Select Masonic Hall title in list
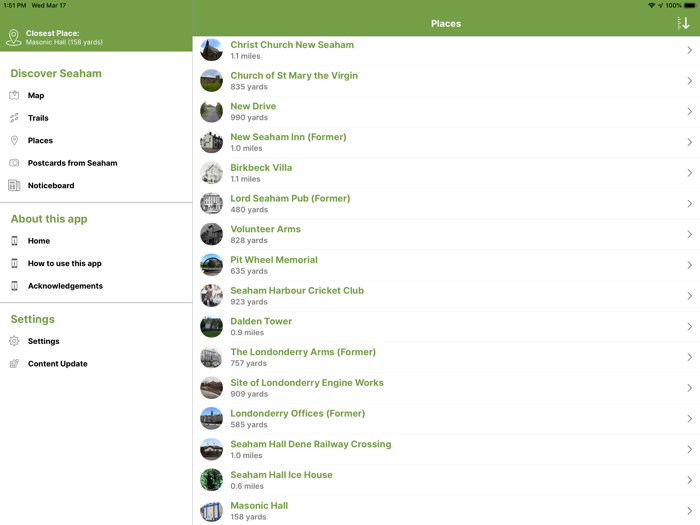The height and width of the screenshot is (525, 700). click(259, 505)
